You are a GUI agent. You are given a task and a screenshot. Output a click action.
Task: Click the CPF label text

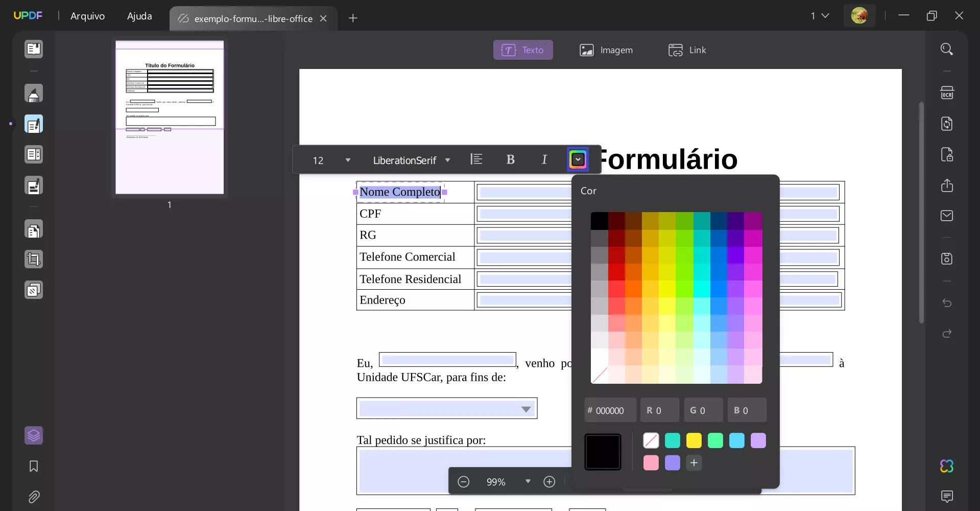[370, 214]
